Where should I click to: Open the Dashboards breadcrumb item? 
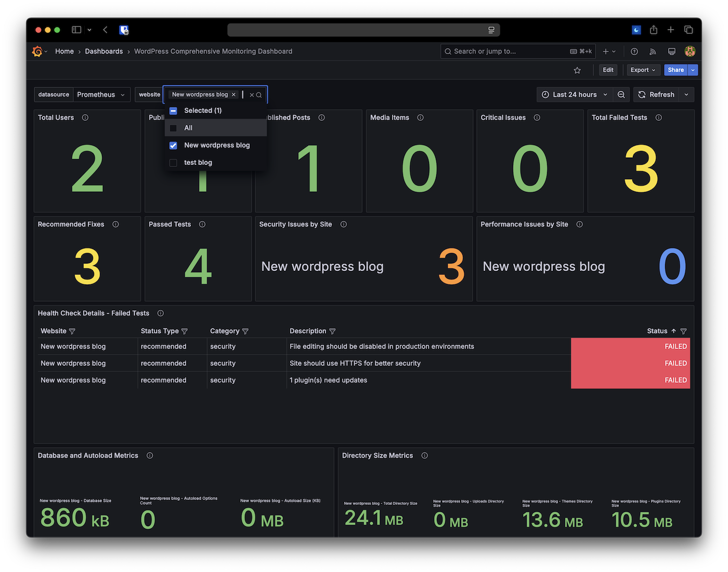click(103, 51)
